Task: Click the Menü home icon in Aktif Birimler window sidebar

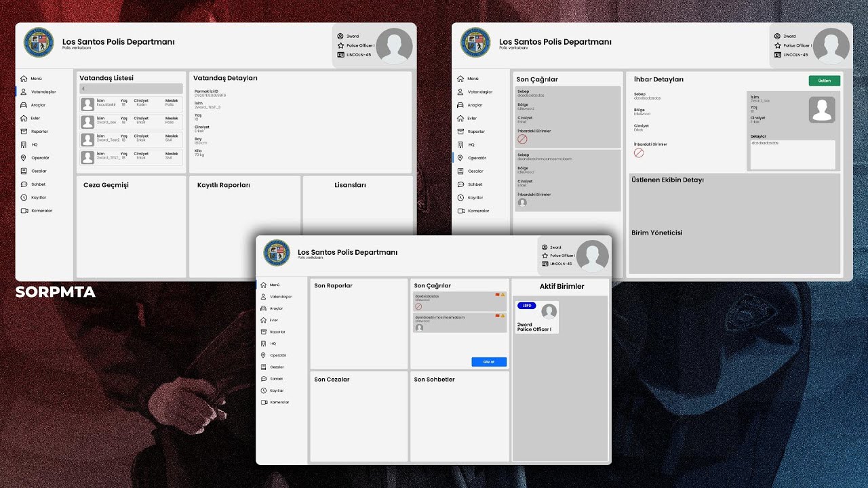Action: [x=263, y=285]
